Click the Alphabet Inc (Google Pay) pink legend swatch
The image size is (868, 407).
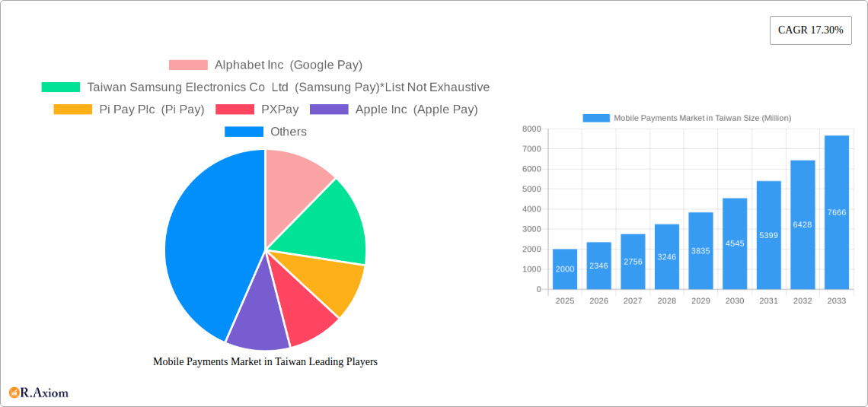(x=188, y=65)
